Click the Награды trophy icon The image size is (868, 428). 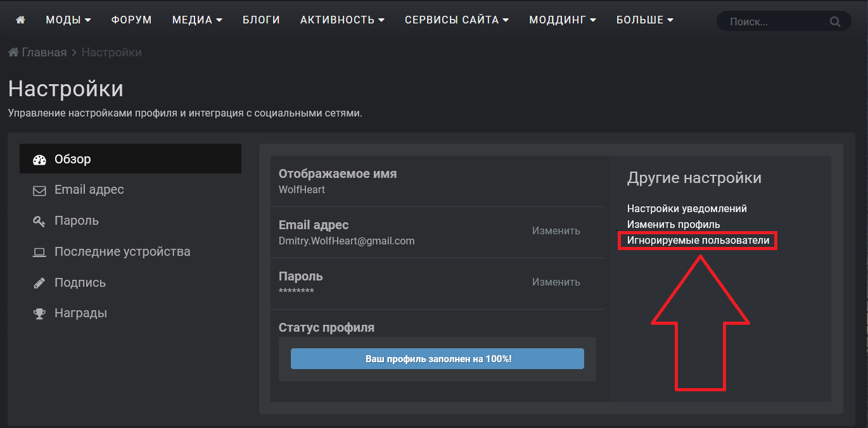40,313
